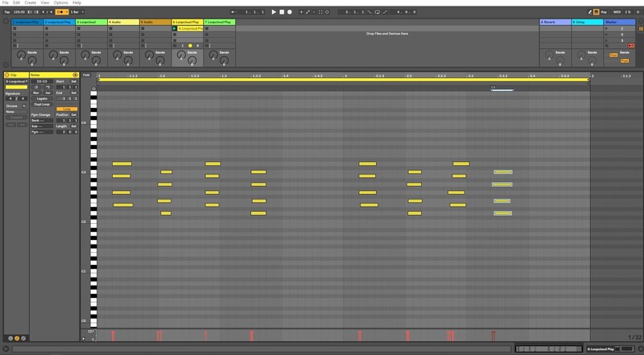644x355 pixels.
Task: Open the Options menu
Action: (61, 2)
